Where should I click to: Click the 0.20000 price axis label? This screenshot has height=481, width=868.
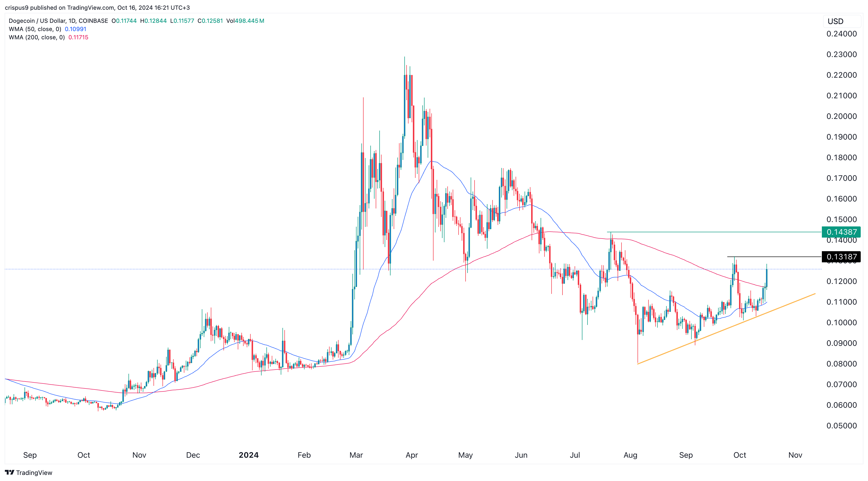[x=841, y=116]
